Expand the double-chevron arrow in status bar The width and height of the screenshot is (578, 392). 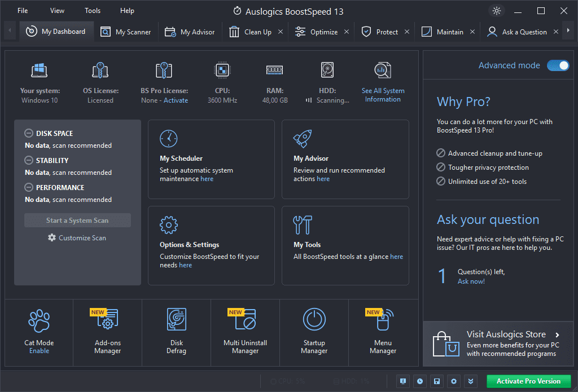[x=471, y=381]
